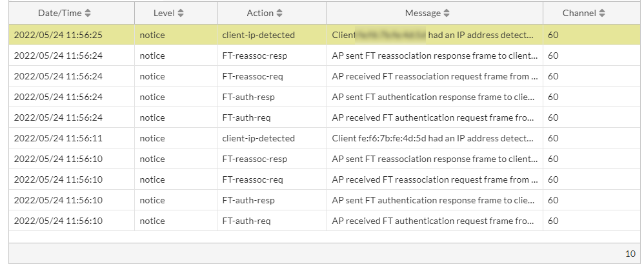Screen dimensions: 644x264
Task: Select the highlighted 11:56:25 client-ip-detected row
Action: tap(258, 35)
